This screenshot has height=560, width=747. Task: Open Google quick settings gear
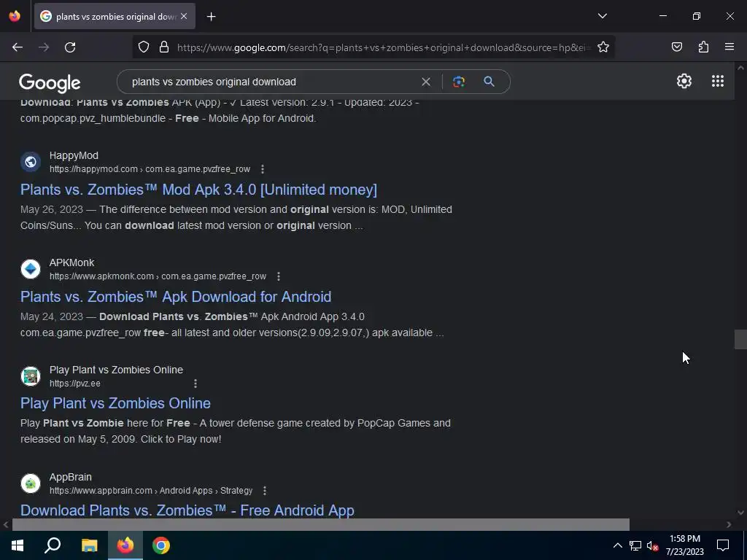(684, 81)
